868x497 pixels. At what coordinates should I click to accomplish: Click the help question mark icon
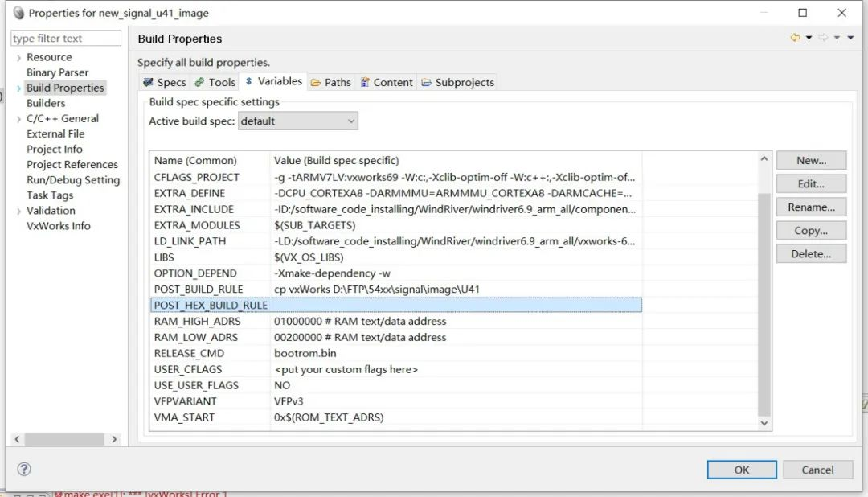24,469
